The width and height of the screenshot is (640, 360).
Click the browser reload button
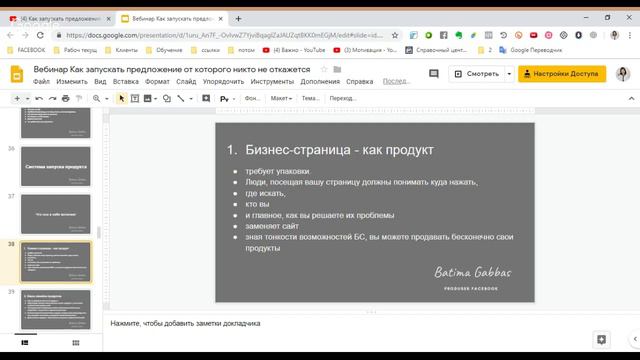40,36
